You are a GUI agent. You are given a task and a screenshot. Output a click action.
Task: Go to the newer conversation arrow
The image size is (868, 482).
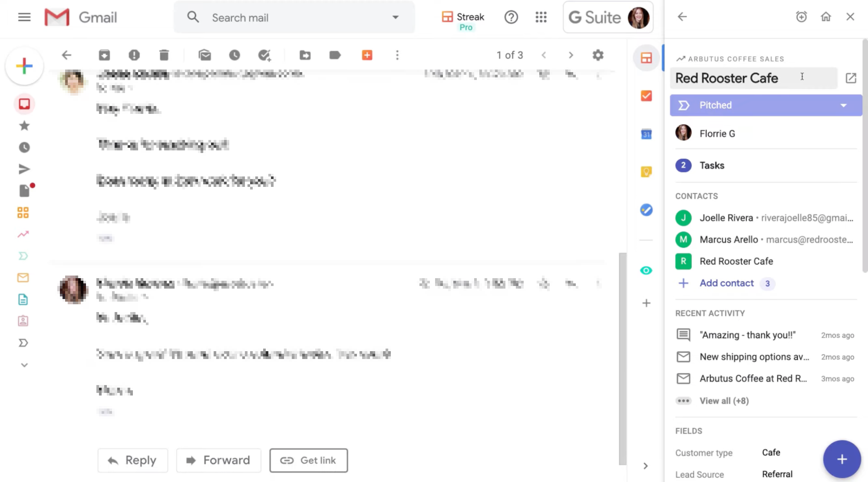(544, 55)
